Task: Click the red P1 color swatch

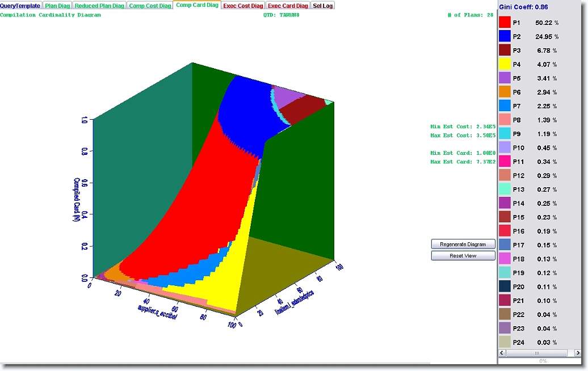Action: click(x=505, y=23)
